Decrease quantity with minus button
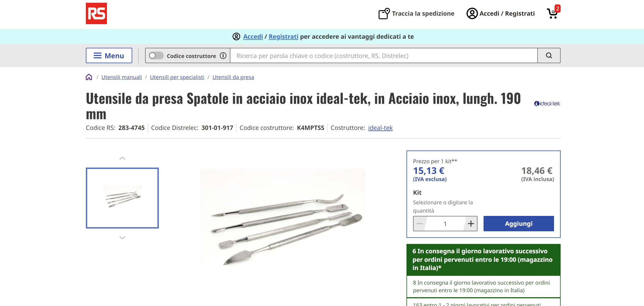 tap(420, 224)
